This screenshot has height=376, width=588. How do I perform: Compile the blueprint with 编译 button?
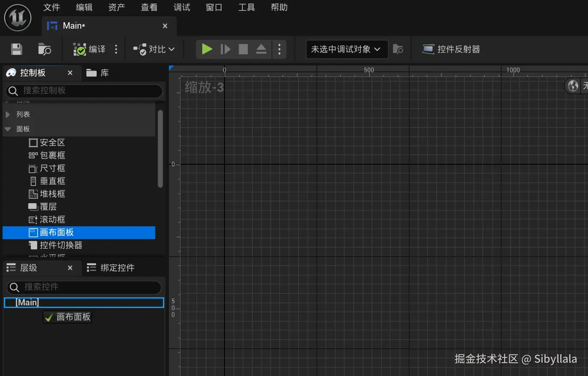tap(89, 49)
